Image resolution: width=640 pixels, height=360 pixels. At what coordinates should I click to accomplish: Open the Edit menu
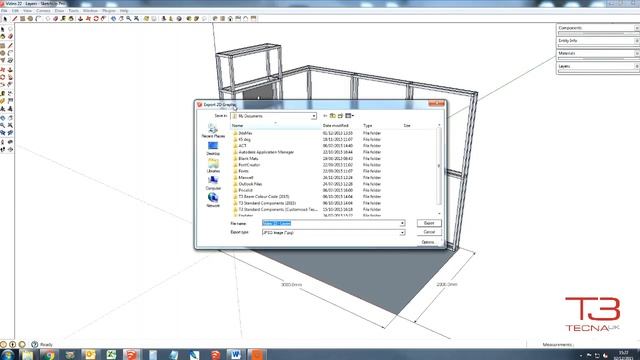coord(15,11)
